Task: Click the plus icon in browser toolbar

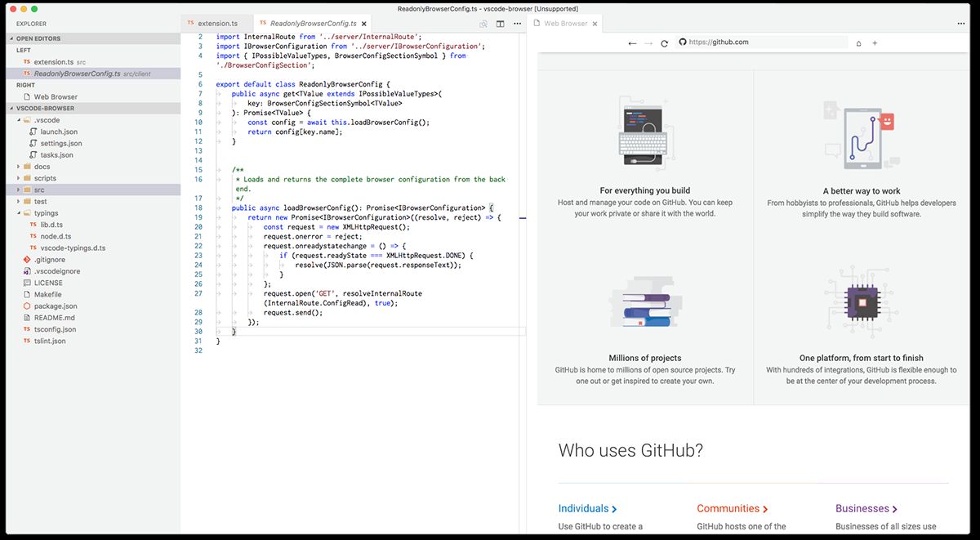Action: point(875,42)
